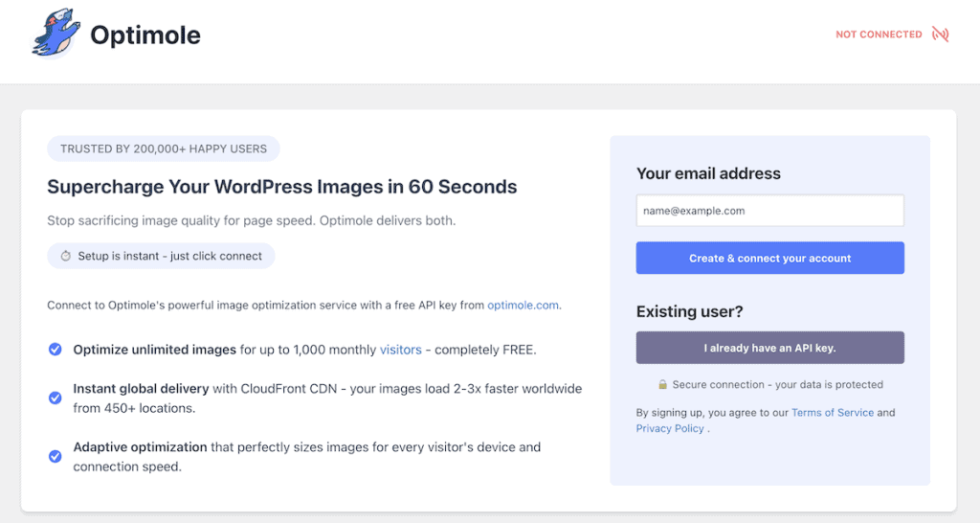Click the Optimole brand name text
980x523 pixels.
coord(145,35)
